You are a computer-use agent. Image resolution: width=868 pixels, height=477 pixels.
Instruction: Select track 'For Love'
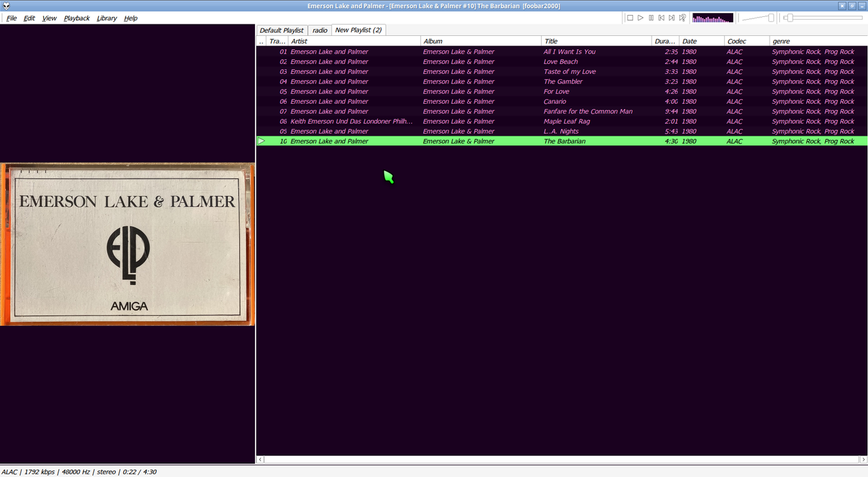(562, 92)
